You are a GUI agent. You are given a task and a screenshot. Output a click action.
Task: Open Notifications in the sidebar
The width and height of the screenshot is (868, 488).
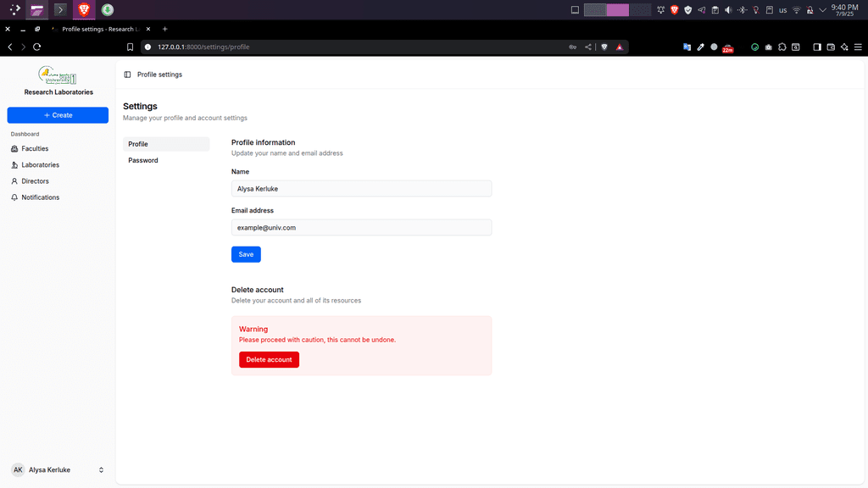pyautogui.click(x=58, y=197)
